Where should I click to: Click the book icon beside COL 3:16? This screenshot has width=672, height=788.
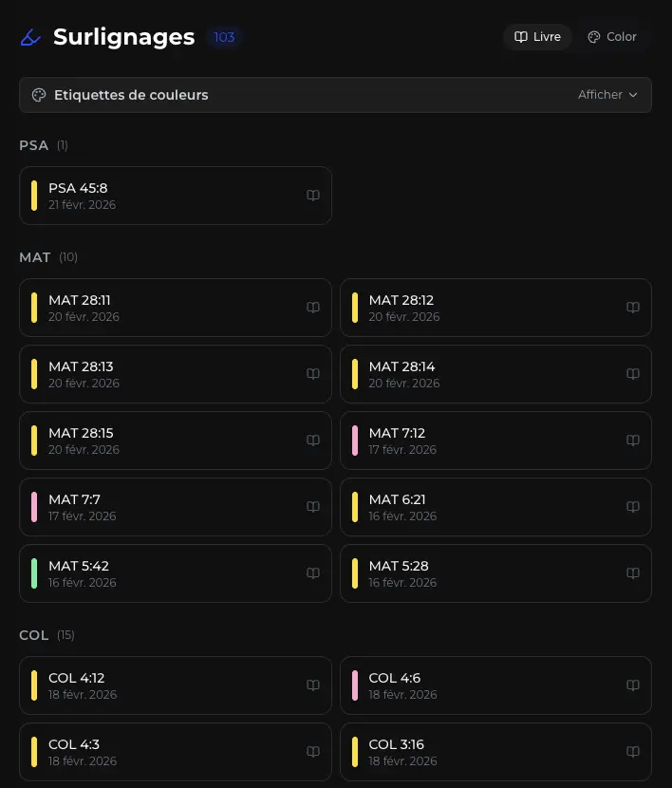click(633, 752)
